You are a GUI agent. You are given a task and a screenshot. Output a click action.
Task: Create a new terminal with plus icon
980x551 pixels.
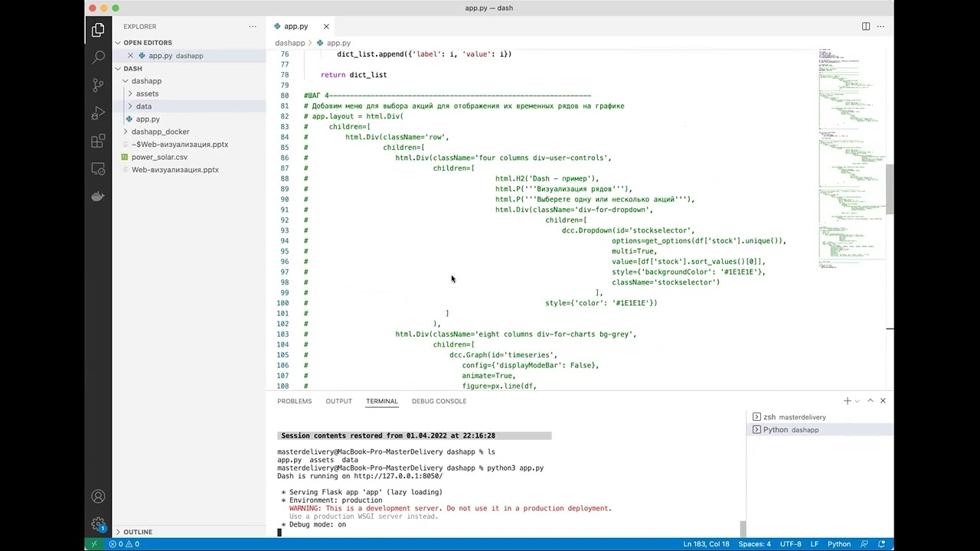[x=848, y=401]
